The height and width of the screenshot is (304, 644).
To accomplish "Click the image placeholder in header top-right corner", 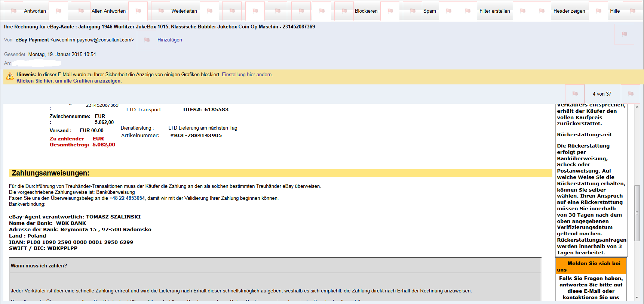I will click(x=625, y=34).
